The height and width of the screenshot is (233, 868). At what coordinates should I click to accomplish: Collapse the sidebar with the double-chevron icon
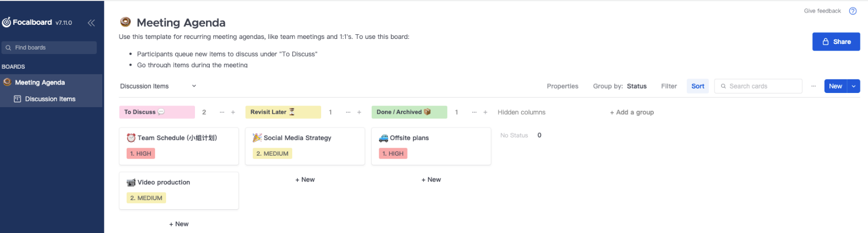pos(91,23)
